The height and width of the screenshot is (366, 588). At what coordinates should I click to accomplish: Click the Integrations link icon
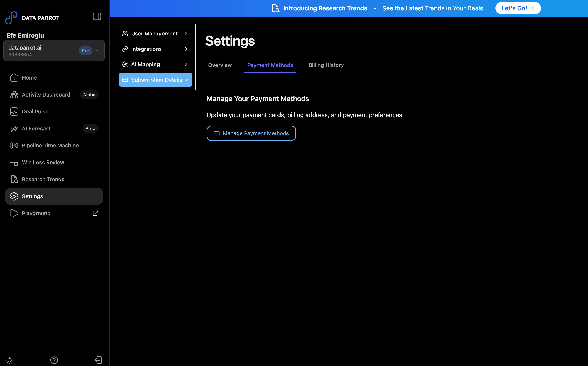(x=125, y=49)
